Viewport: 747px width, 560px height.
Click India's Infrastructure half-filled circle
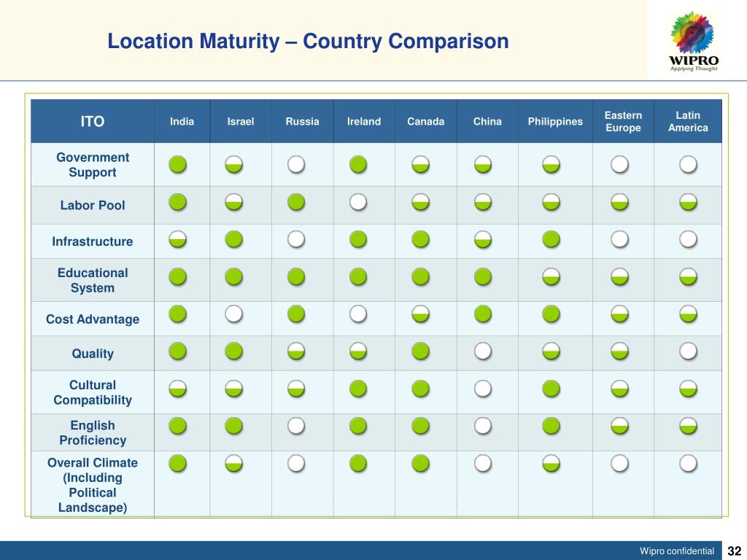[178, 239]
